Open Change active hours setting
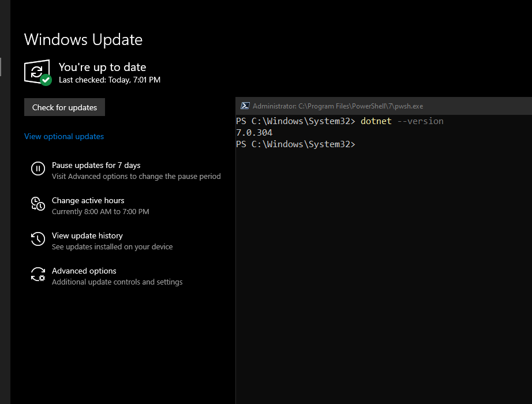This screenshot has height=404, width=532. [x=88, y=201]
